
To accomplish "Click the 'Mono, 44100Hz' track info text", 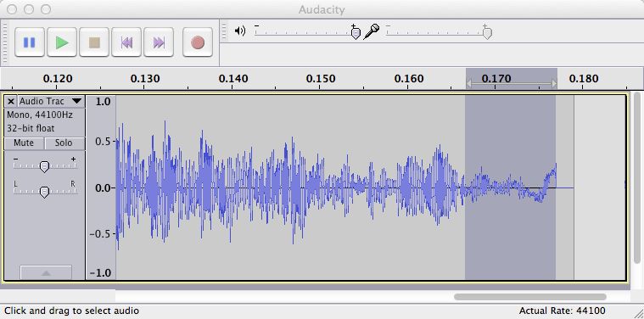I will [x=39, y=115].
